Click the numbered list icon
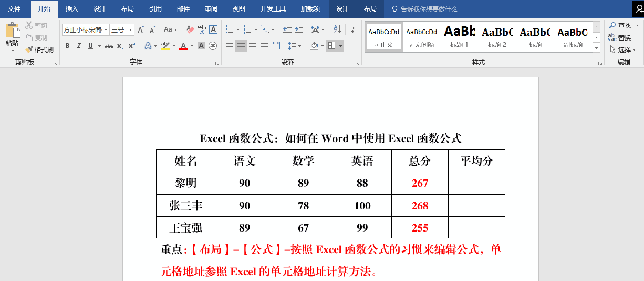Viewport: 644px width, 281px height. (247, 30)
